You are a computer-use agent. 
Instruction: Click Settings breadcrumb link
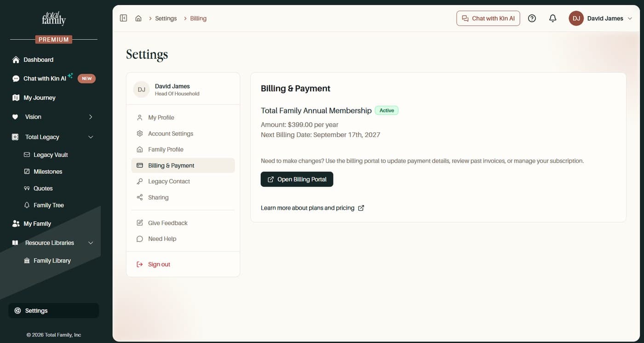[x=166, y=18]
